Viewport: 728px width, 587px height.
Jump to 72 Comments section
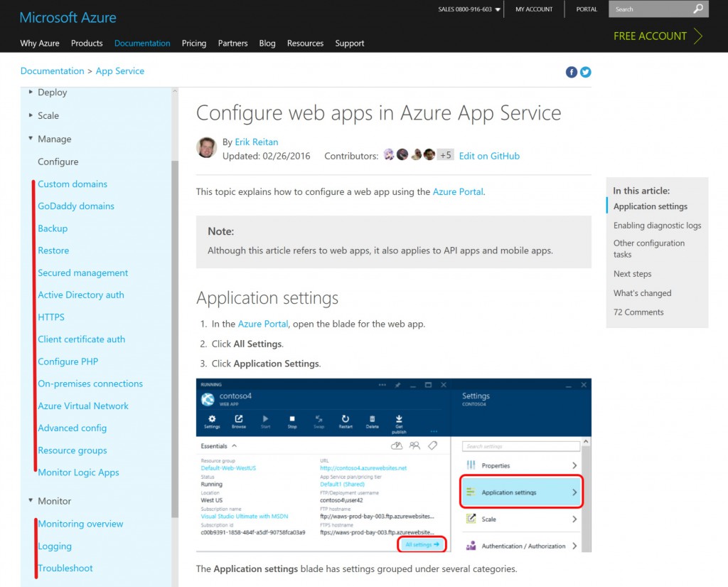[x=638, y=312]
